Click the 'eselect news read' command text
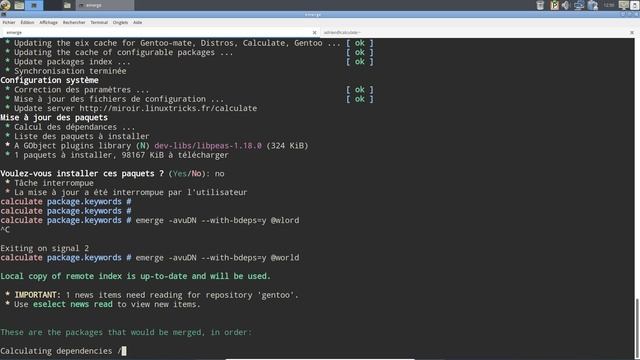This screenshot has width=640, height=360. [73, 304]
